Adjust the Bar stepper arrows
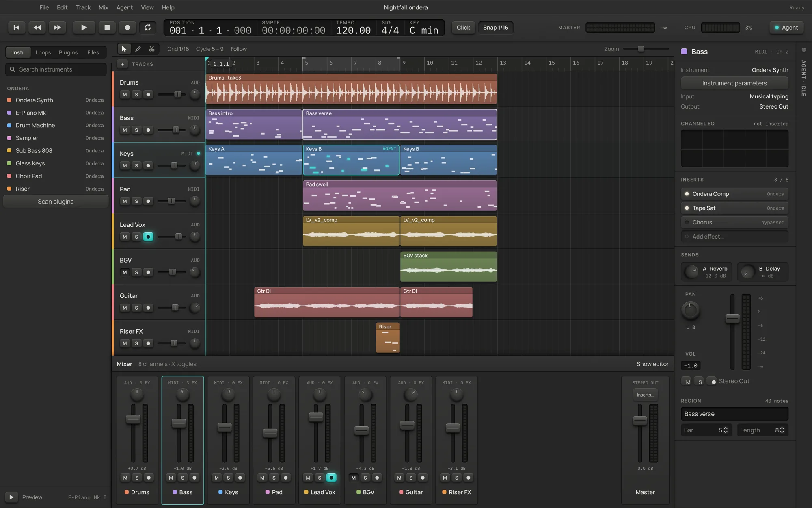Viewport: 812px width, 508px height. click(726, 430)
